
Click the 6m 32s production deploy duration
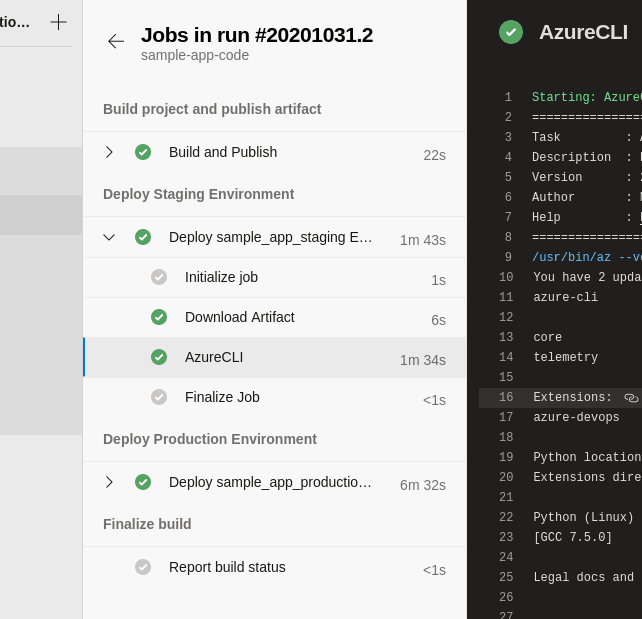pyautogui.click(x=423, y=485)
